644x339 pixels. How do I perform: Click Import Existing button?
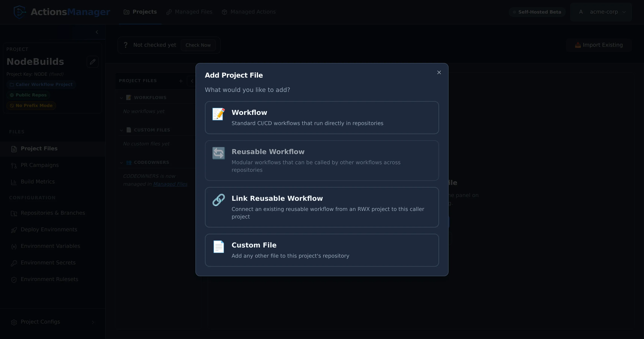599,45
